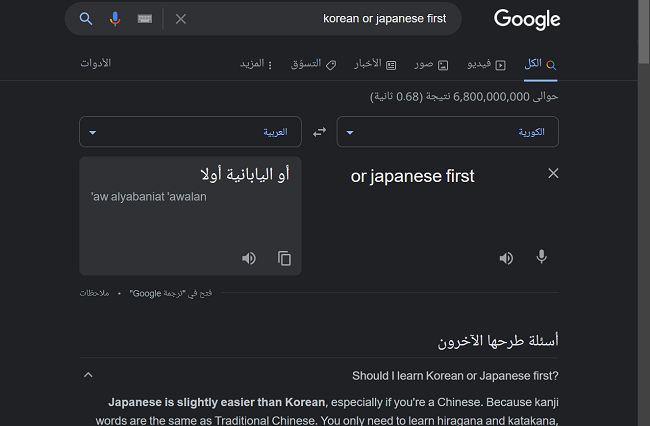Open the target language dropdown العربية
The image size is (650, 426).
(190, 132)
